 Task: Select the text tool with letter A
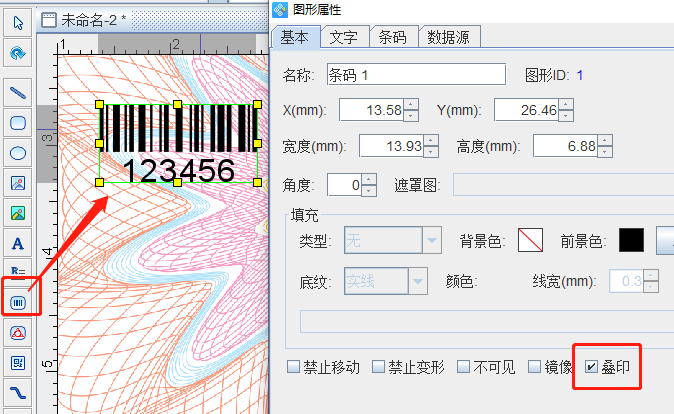(17, 242)
